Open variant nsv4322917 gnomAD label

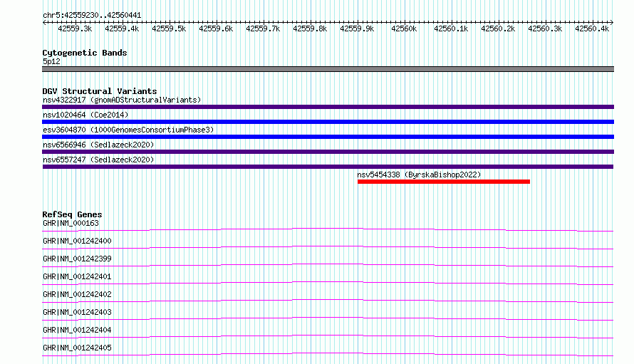pyautogui.click(x=122, y=100)
